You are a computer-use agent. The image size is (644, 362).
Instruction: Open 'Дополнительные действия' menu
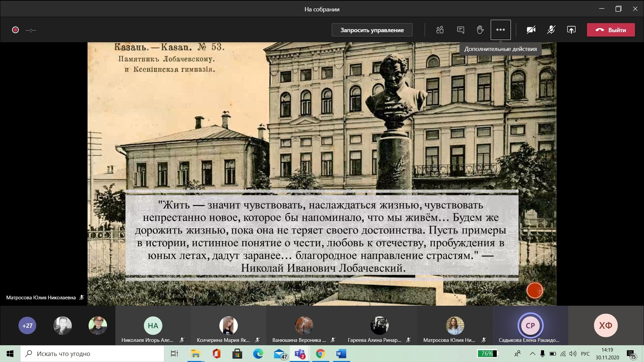tap(500, 29)
